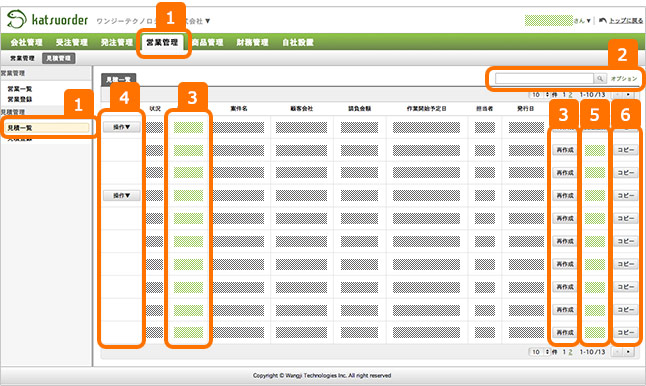The height and width of the screenshot is (386, 646).
Task: Click previous-page arrow in the pager below the table
Action: (x=617, y=352)
